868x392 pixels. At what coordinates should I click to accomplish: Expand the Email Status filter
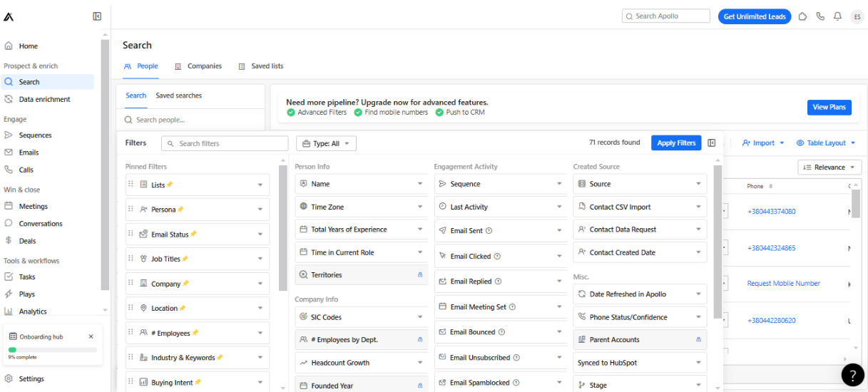[x=198, y=234]
